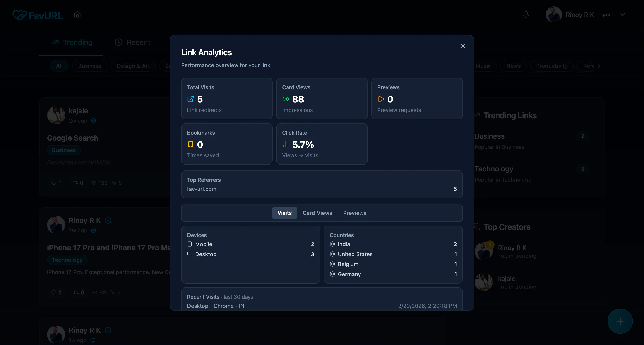Viewport: 644px width, 345px height.
Task: Click the Click Rate bar chart icon
Action: tap(286, 144)
